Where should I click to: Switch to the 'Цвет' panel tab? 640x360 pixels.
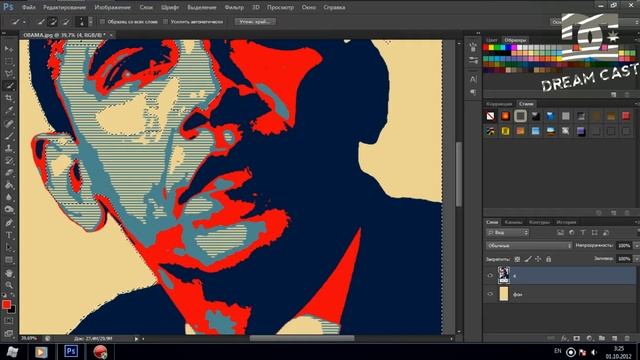[492, 40]
